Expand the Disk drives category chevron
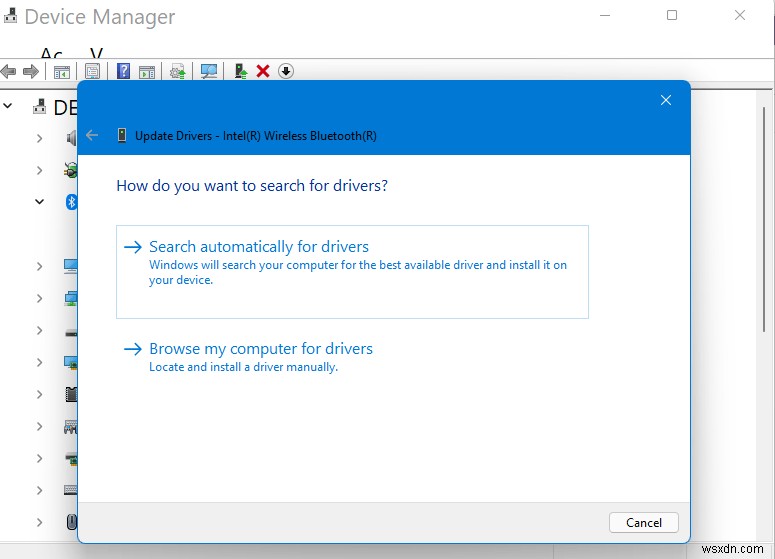Viewport: 775px width, 559px height. (x=40, y=330)
